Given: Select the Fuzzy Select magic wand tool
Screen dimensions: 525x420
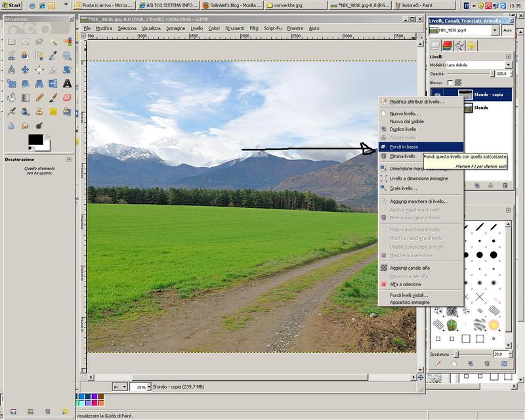Looking at the screenshot, I should tap(53, 42).
